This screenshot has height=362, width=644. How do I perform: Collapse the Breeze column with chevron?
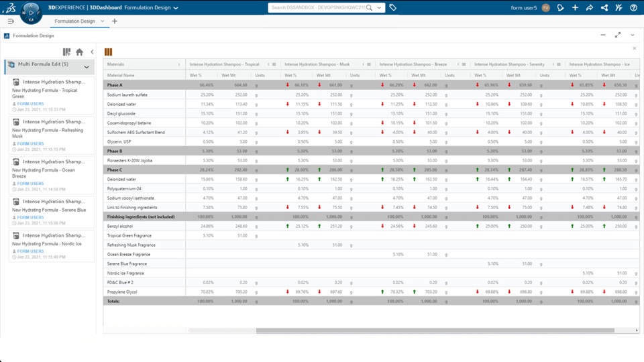(x=458, y=64)
